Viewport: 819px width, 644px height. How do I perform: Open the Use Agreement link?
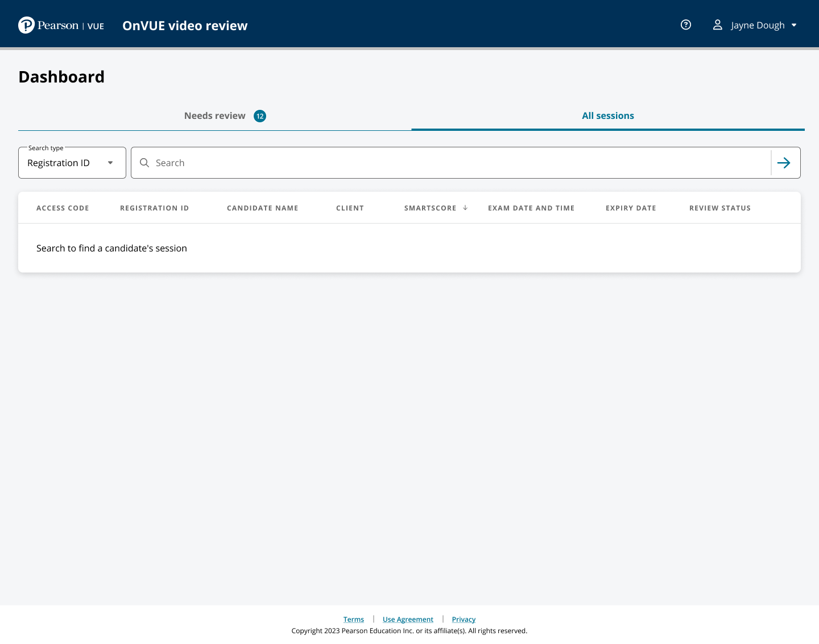coord(408,619)
